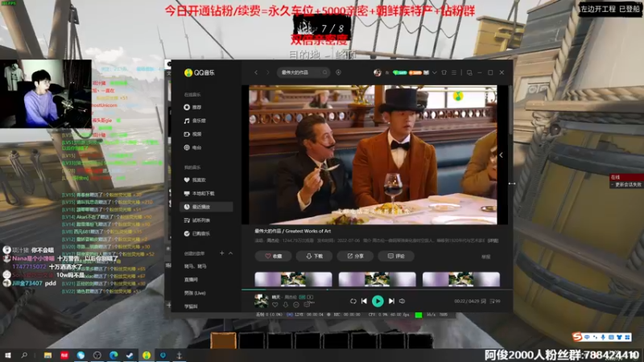Click the magnifier icon in search box
The height and width of the screenshot is (362, 644).
[x=325, y=72]
